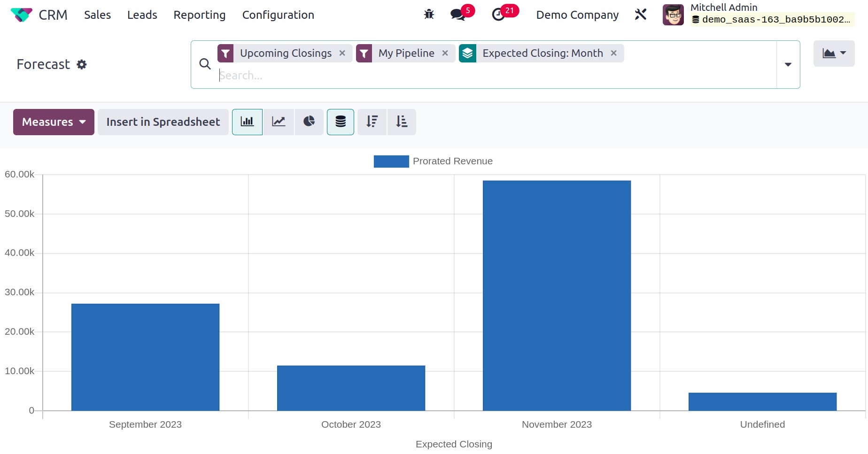The width and height of the screenshot is (868, 454).
Task: Sort bars in ascending order
Action: pyautogui.click(x=402, y=122)
